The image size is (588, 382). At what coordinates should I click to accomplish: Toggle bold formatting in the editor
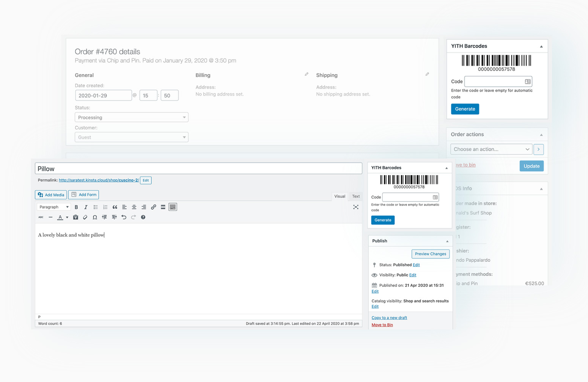coord(76,207)
